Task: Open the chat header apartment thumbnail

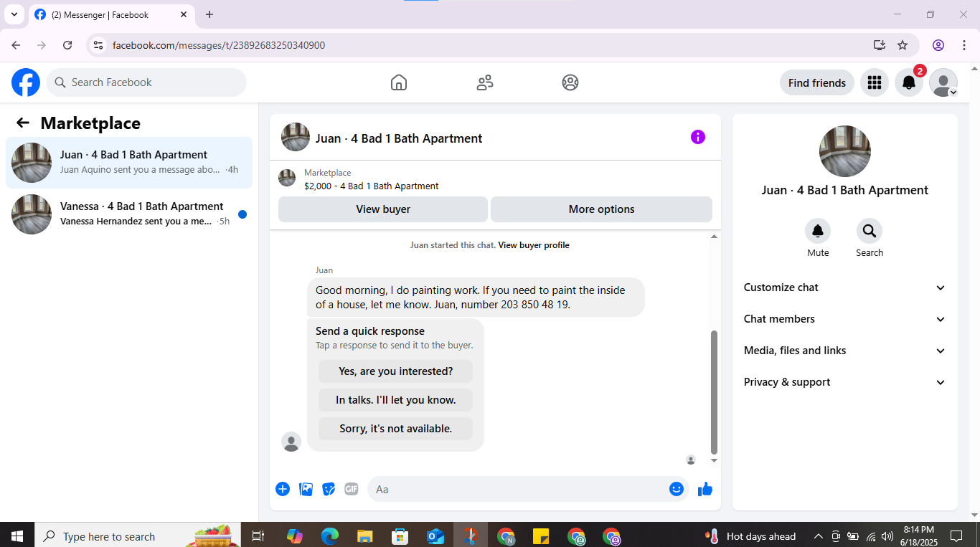Action: click(x=296, y=137)
